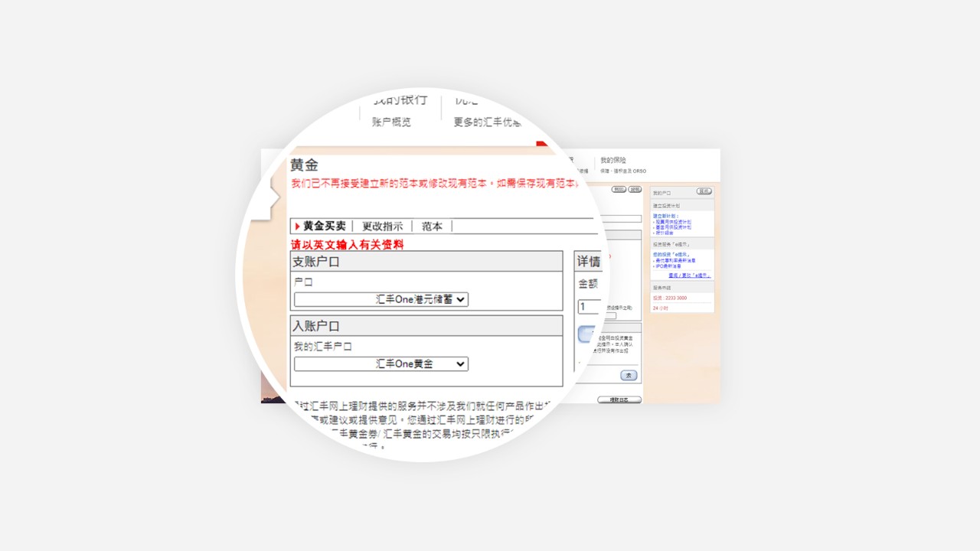Image resolution: width=980 pixels, height=551 pixels.
Task: Click the 说明 button
Action: point(634,189)
